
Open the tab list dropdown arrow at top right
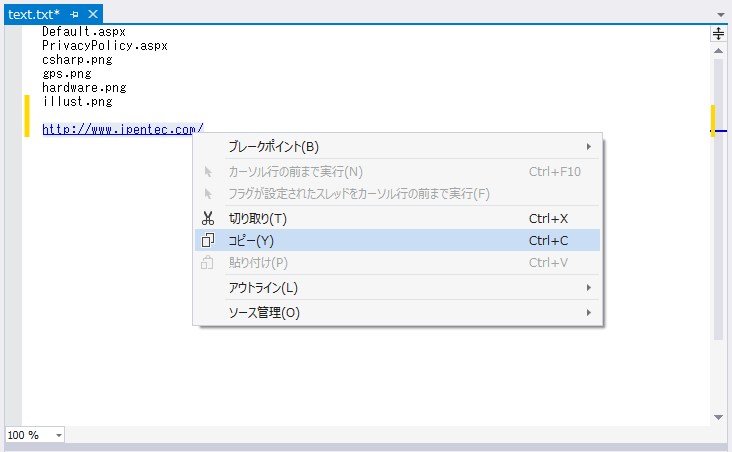click(721, 15)
